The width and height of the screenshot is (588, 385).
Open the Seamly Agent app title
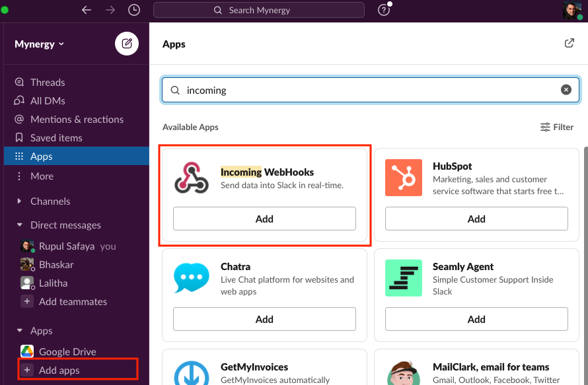tap(462, 267)
